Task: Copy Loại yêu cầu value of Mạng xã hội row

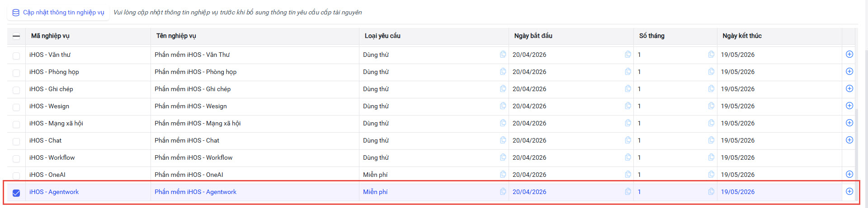Action: coord(503,123)
